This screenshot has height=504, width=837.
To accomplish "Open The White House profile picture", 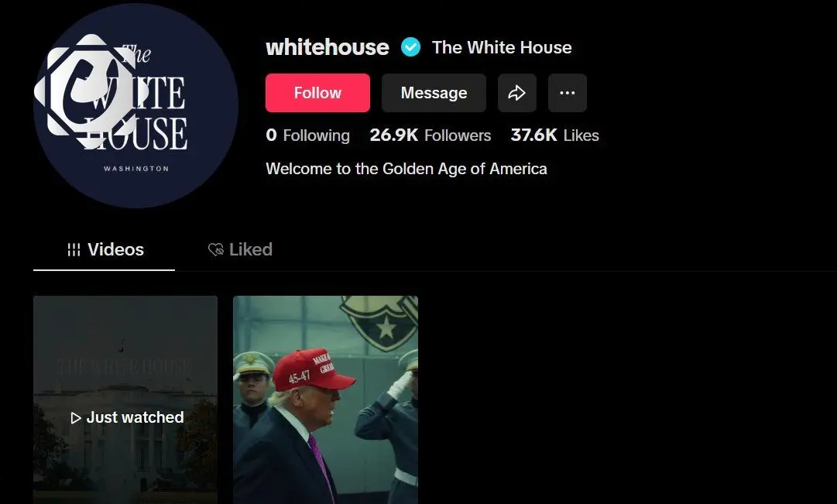I will coord(135,106).
